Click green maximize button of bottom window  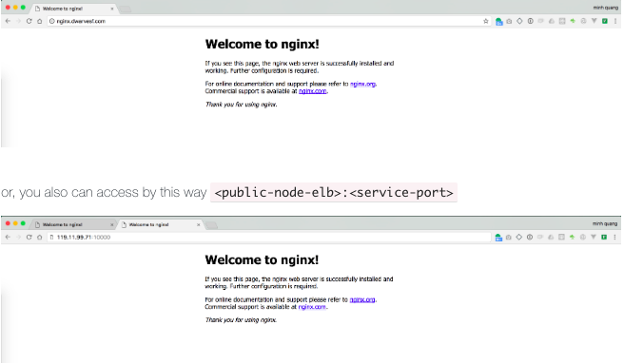tap(23, 223)
